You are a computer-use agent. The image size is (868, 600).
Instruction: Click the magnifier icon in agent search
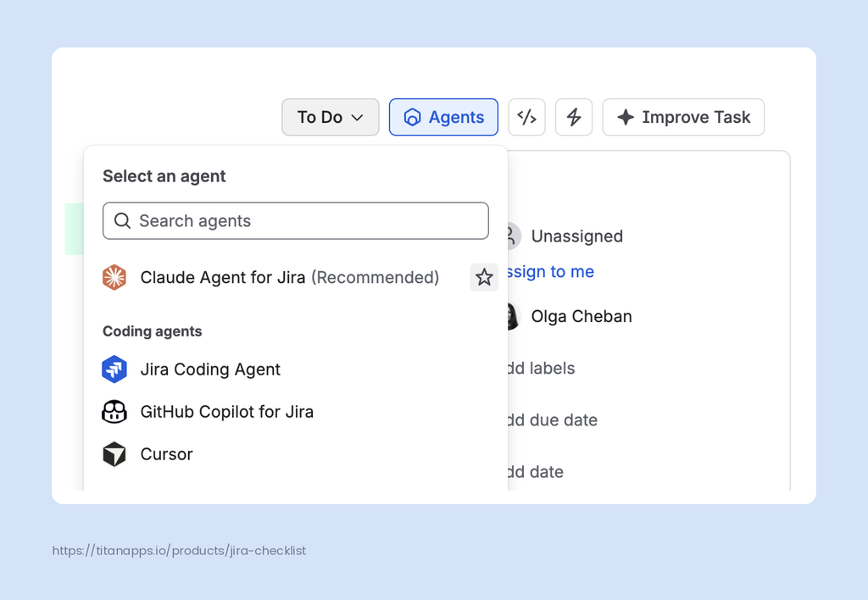pyautogui.click(x=122, y=221)
